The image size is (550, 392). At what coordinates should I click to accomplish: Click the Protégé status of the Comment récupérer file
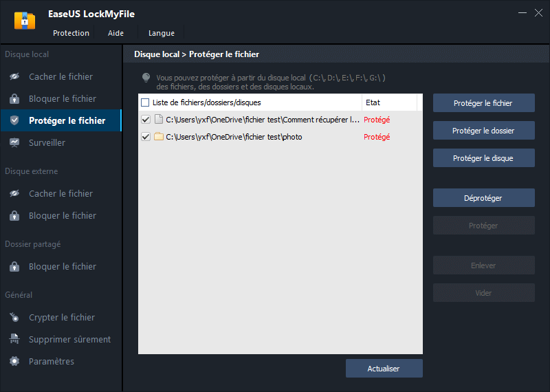tap(377, 120)
